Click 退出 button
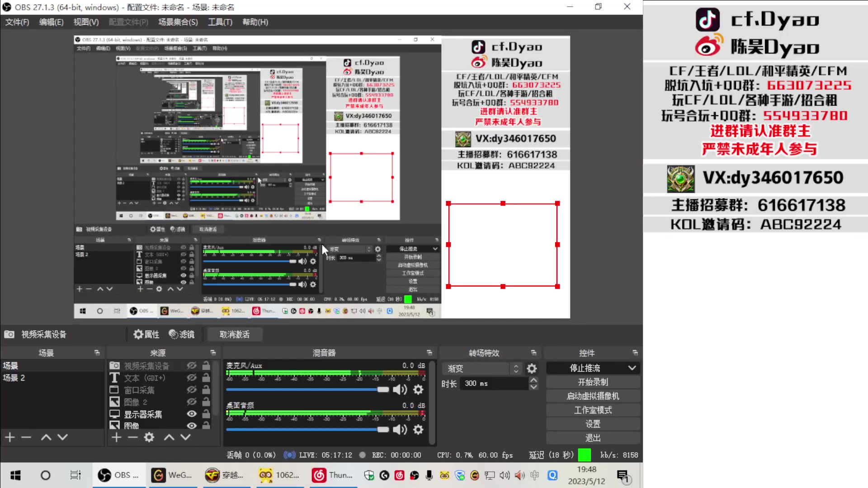The image size is (868, 488). tap(593, 438)
